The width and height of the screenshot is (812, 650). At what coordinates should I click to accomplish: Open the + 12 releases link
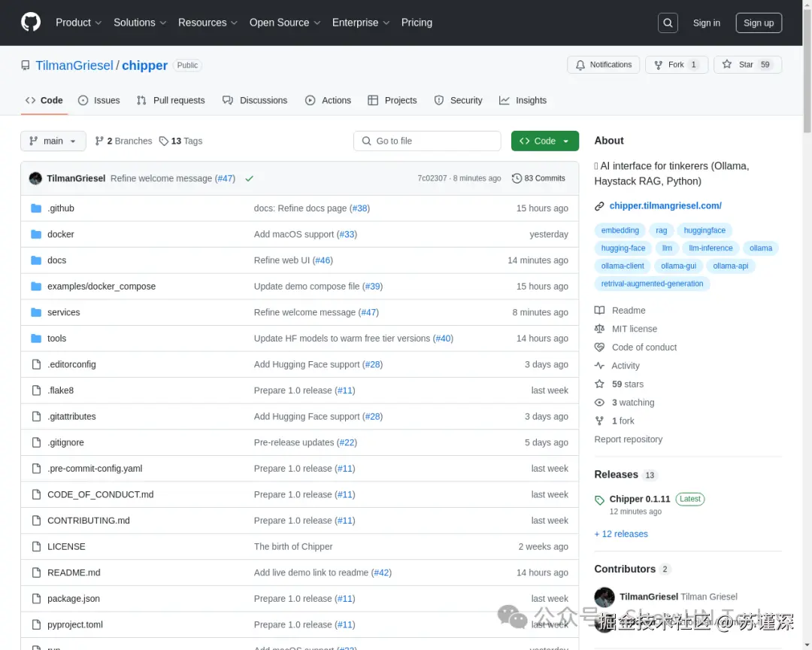pos(621,534)
